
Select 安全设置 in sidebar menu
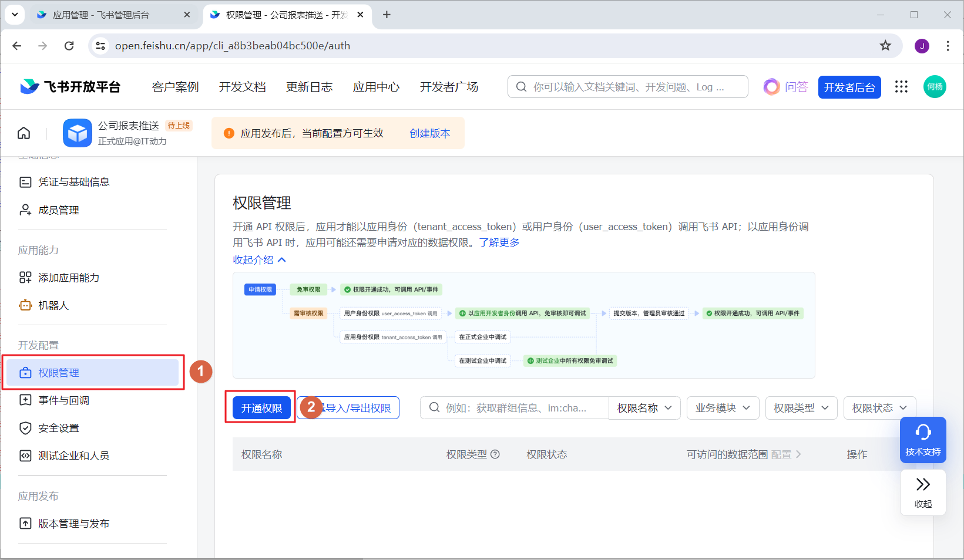(x=58, y=428)
